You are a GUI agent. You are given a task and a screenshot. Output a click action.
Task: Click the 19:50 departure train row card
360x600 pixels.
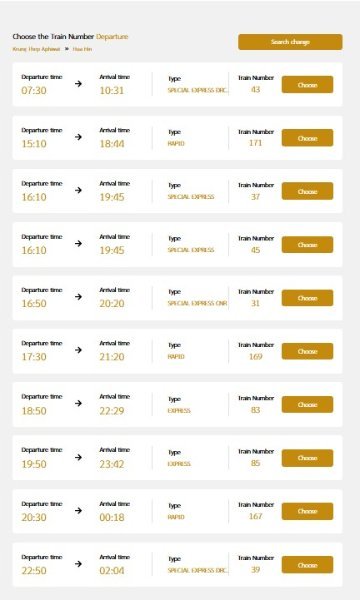point(177,457)
